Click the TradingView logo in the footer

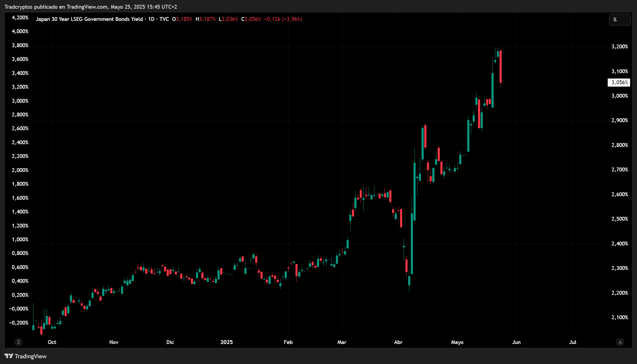[x=26, y=356]
